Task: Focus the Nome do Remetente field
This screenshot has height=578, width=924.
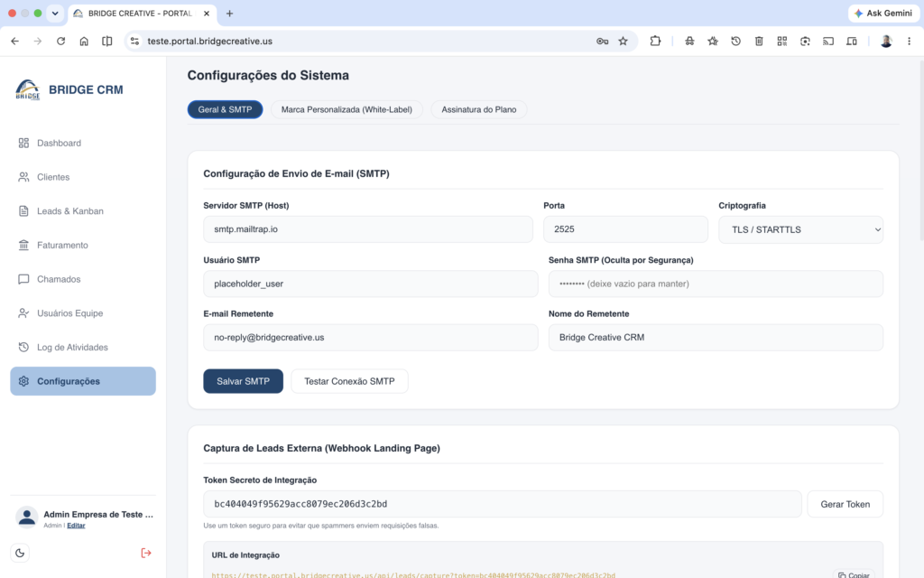Action: (716, 338)
